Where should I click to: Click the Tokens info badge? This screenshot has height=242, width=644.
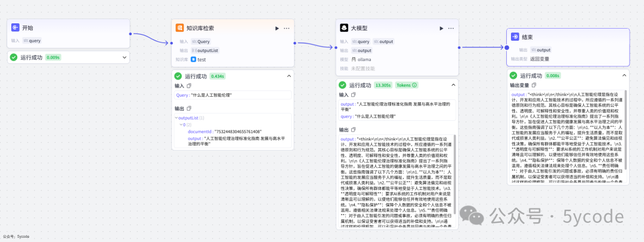pyautogui.click(x=407, y=85)
